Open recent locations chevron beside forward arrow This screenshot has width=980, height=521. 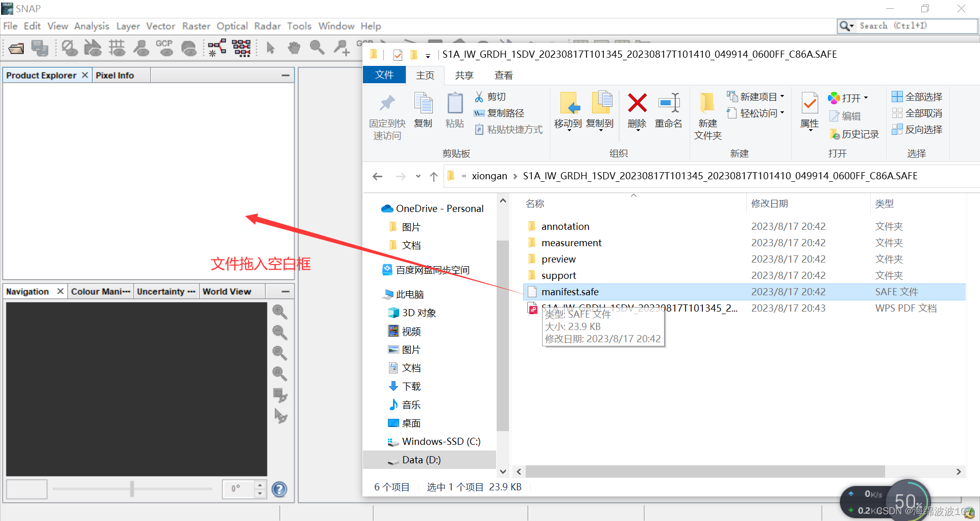point(418,176)
